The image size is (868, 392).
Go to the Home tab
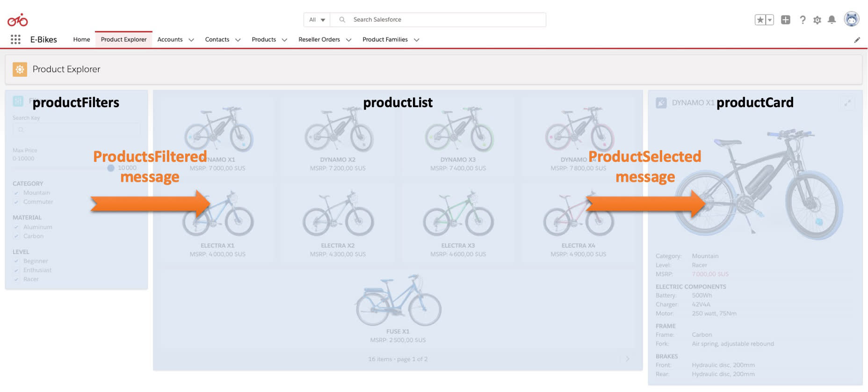point(81,39)
